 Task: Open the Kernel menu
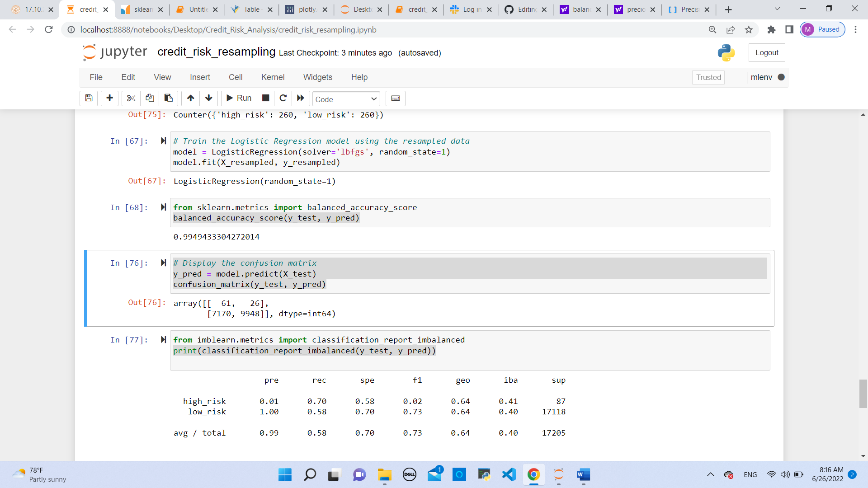click(x=273, y=77)
